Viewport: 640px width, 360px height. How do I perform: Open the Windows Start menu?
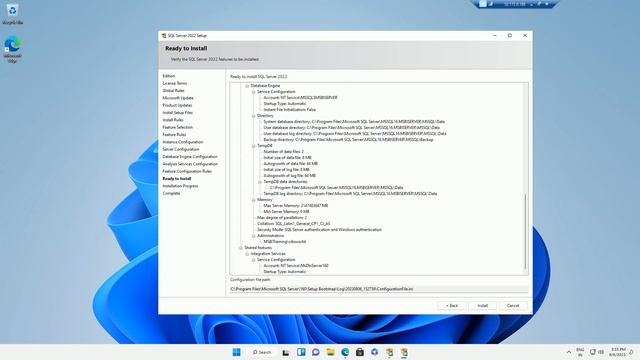tap(236, 352)
